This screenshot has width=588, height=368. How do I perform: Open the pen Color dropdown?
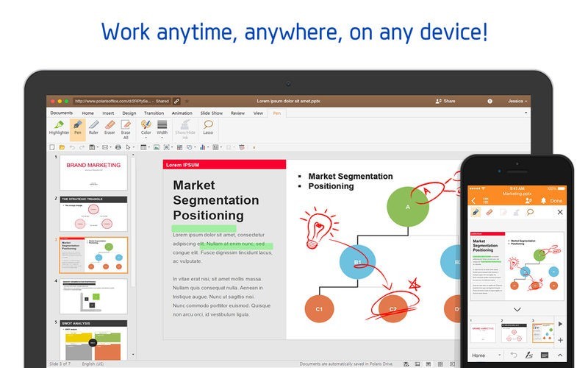[x=146, y=128]
